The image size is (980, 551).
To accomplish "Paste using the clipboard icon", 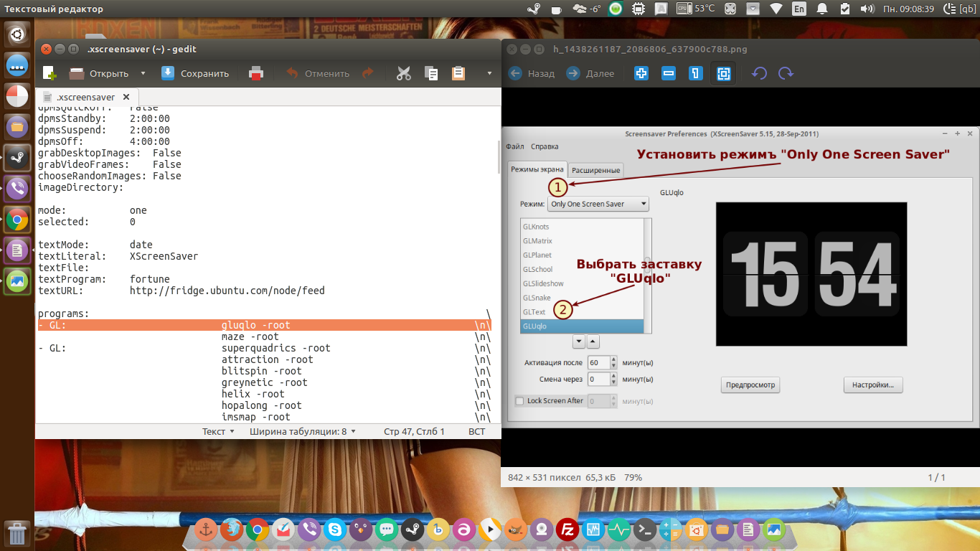I will point(458,73).
